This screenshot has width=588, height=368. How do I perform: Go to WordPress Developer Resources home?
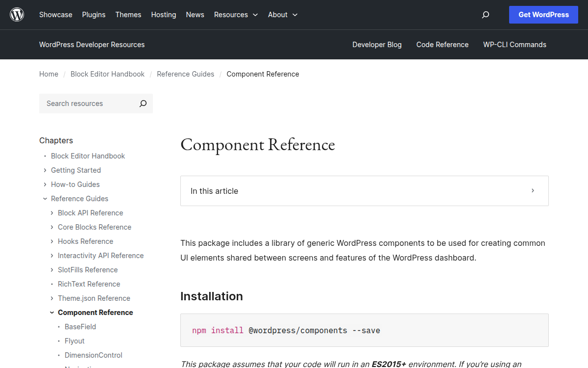92,45
